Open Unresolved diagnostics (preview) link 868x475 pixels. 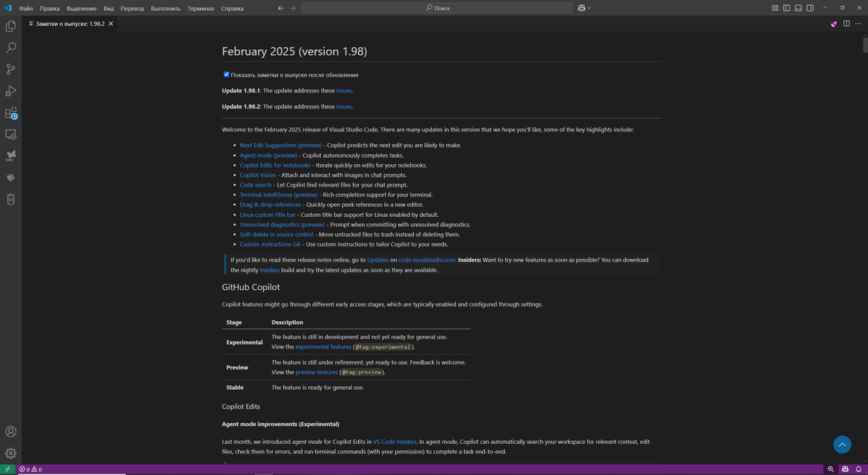tap(282, 225)
